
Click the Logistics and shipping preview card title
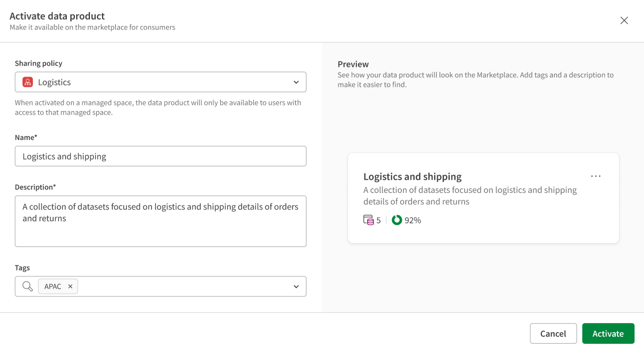[x=412, y=176]
